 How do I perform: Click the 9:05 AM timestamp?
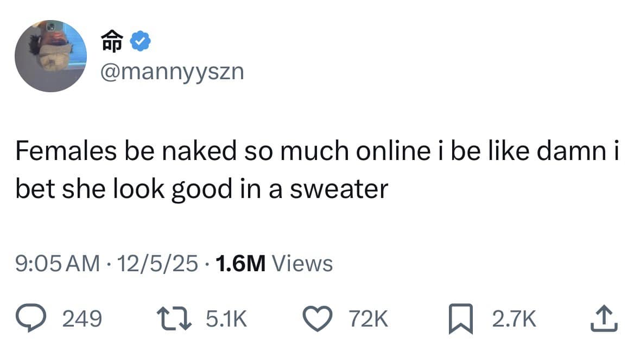(58, 264)
